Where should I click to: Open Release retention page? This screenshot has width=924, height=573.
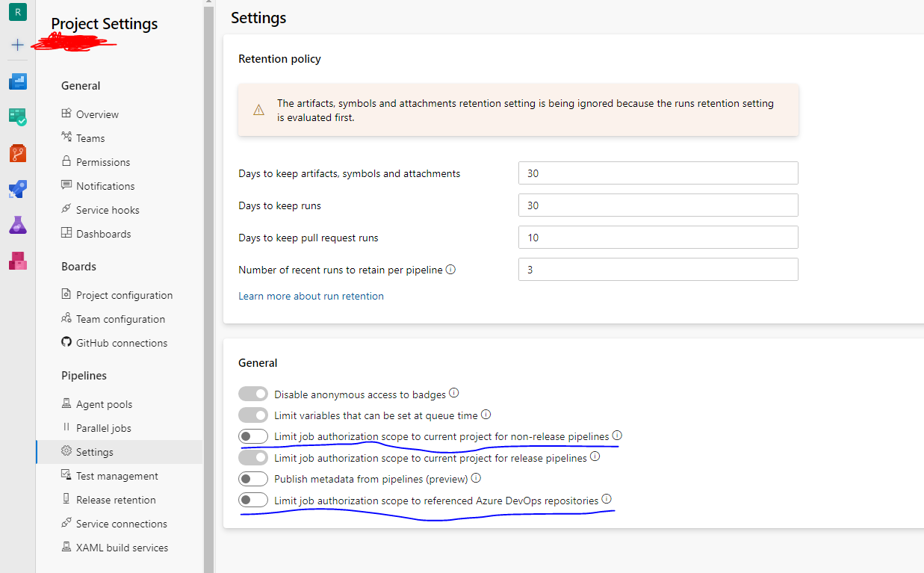(116, 500)
